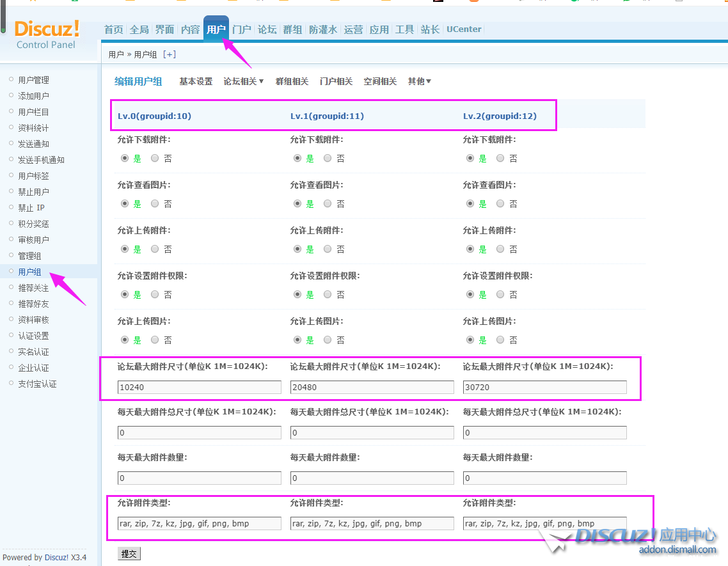
Task: Click the Lv.0 论坛最大附件尺寸 field showing 10240
Action: tap(200, 387)
